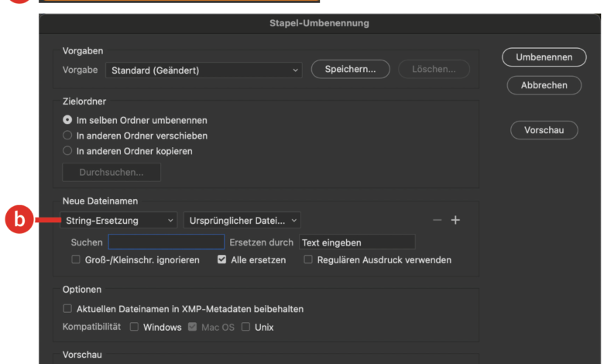
Task: Click the Stapel-Umbenennung title bar
Action: tap(319, 23)
